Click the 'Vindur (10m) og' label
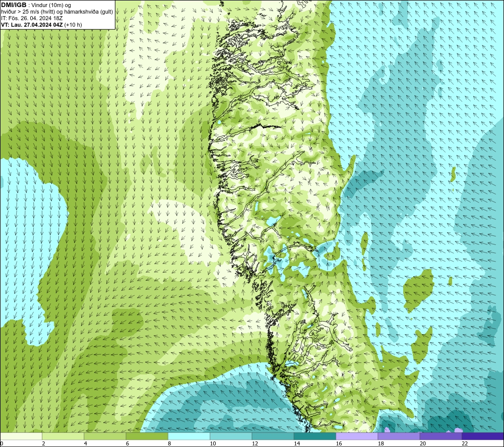Viewport: 504px width, 447px height. (x=51, y=6)
